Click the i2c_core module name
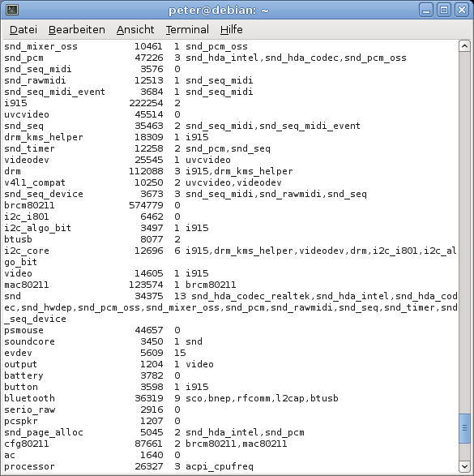 pyautogui.click(x=27, y=251)
